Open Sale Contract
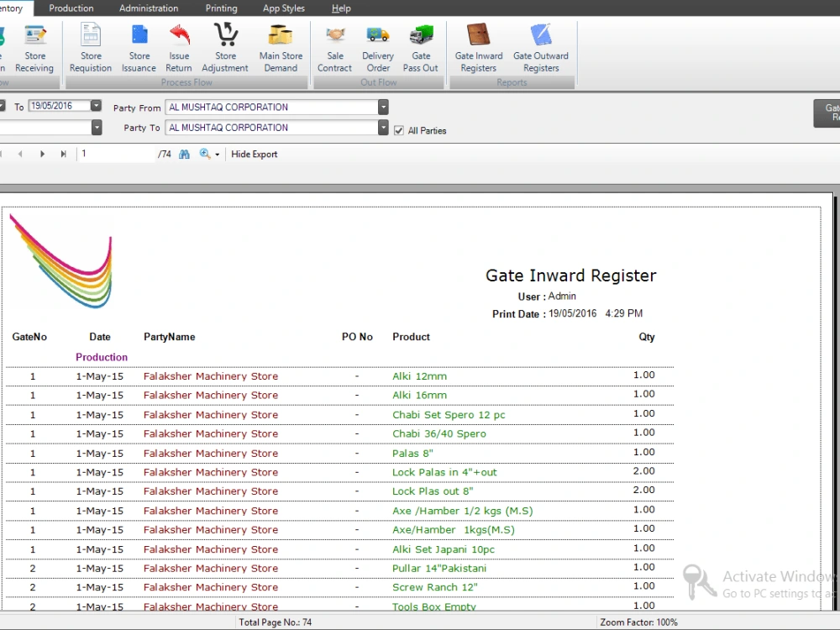 point(335,48)
